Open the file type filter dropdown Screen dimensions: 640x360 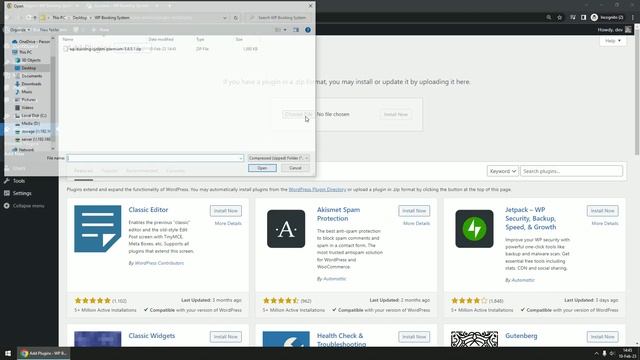[x=278, y=158]
